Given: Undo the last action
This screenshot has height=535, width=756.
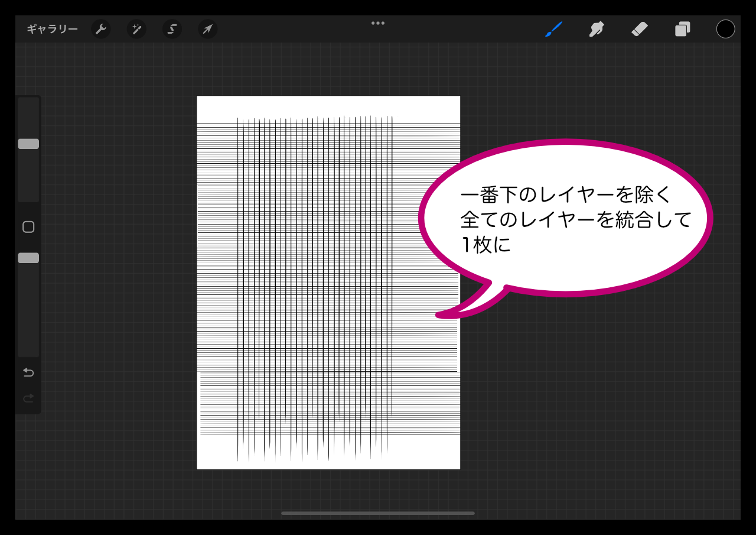Looking at the screenshot, I should point(28,372).
